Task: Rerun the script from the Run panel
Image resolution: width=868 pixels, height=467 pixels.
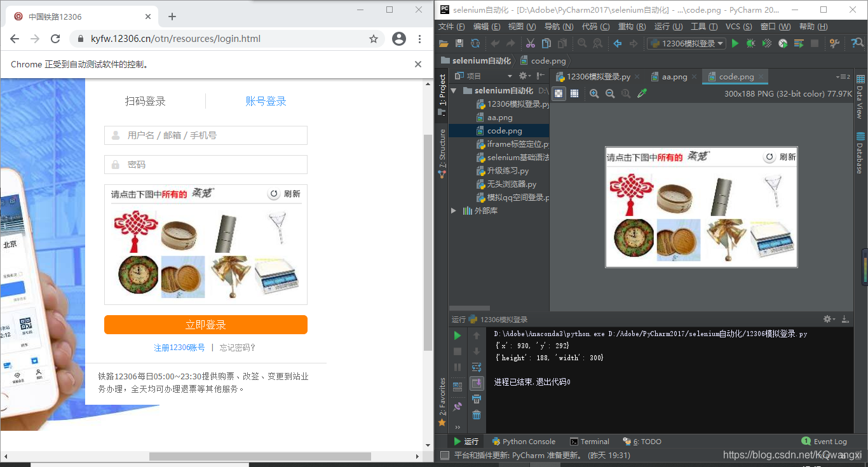Action: [x=457, y=335]
